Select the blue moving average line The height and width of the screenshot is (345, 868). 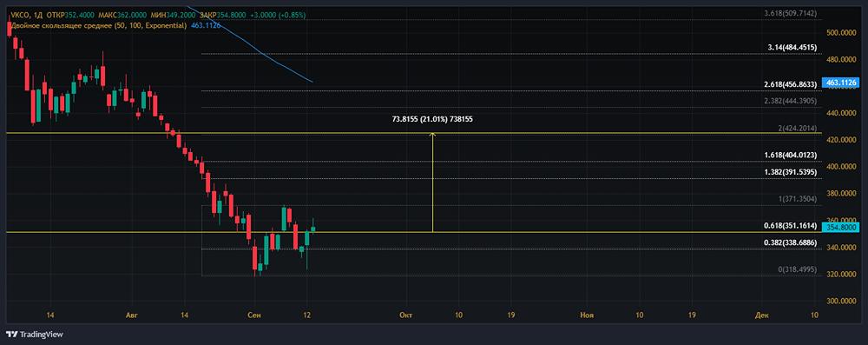tap(260, 53)
